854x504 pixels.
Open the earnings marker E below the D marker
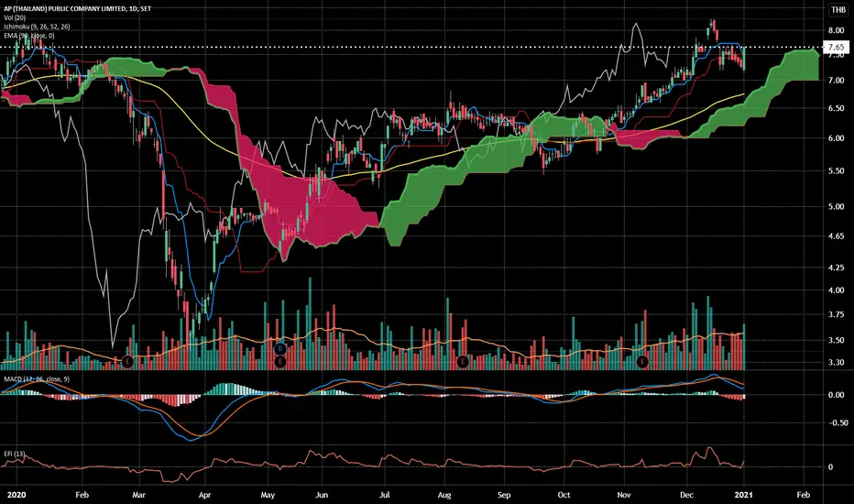280,361
